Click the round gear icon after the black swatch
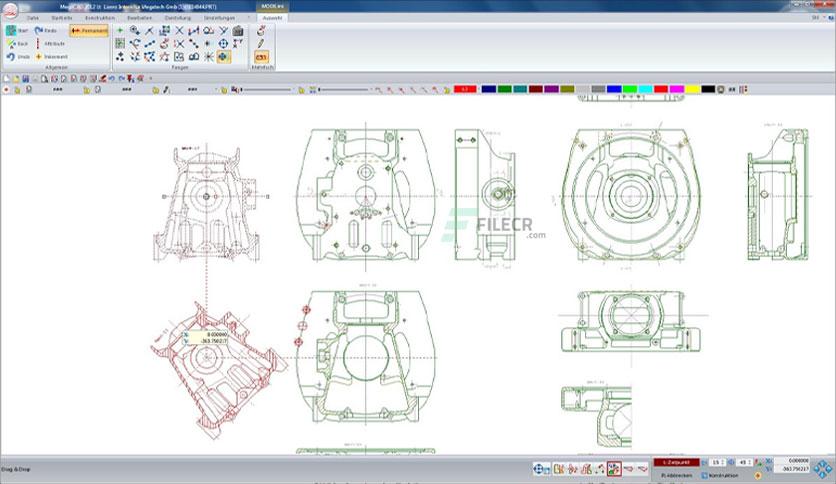The image size is (836, 484). [x=721, y=90]
